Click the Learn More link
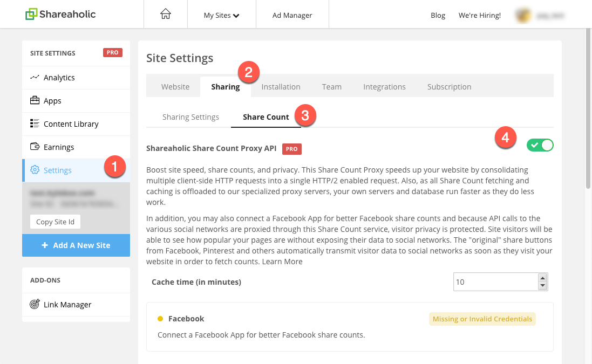This screenshot has width=592, height=364. coord(282,262)
